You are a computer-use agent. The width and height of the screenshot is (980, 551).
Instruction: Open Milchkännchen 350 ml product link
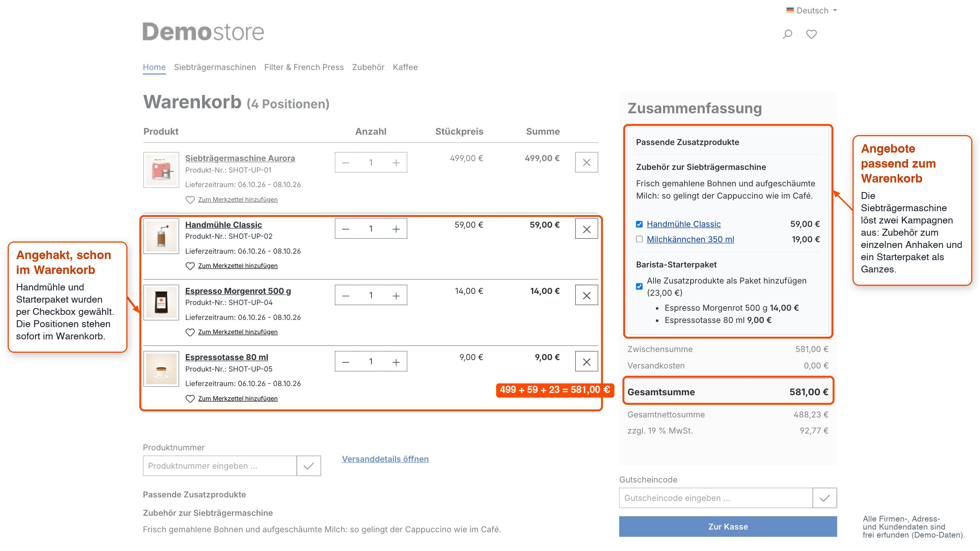(690, 239)
